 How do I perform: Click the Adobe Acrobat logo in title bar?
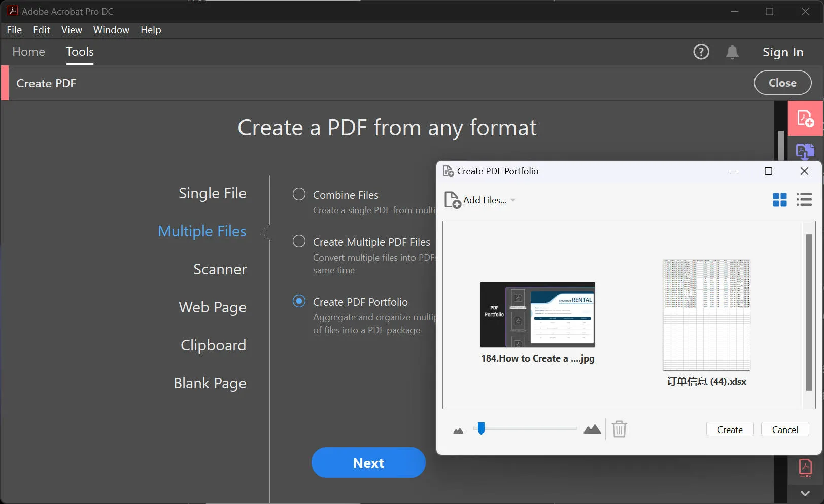[12, 11]
